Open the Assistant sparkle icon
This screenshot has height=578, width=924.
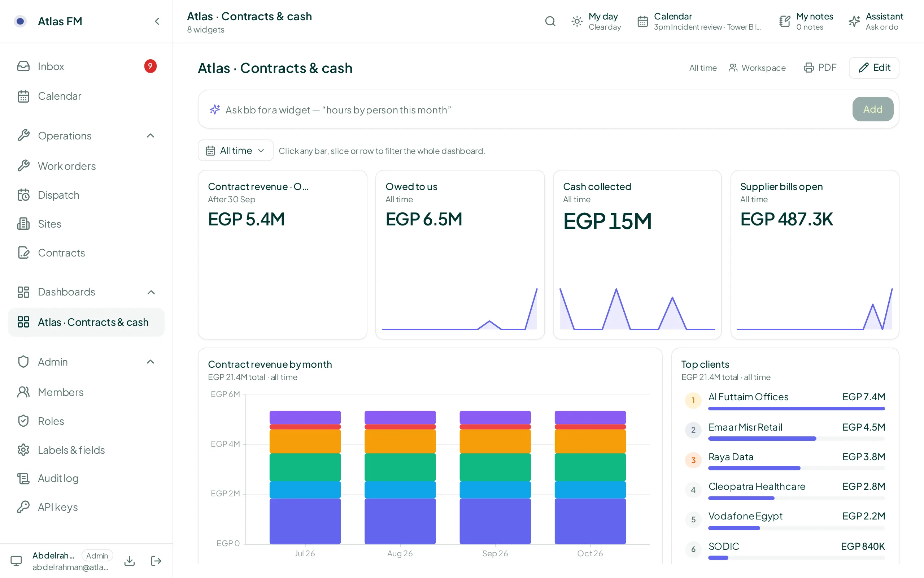(x=854, y=21)
